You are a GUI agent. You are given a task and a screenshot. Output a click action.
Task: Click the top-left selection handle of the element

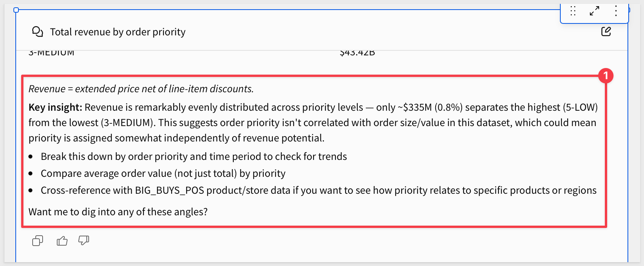click(x=16, y=10)
